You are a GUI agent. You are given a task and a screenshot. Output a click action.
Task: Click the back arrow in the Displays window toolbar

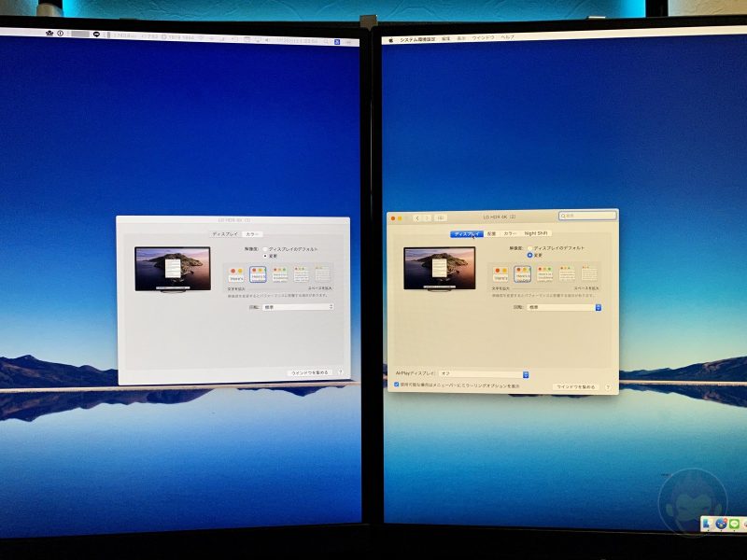pos(416,217)
